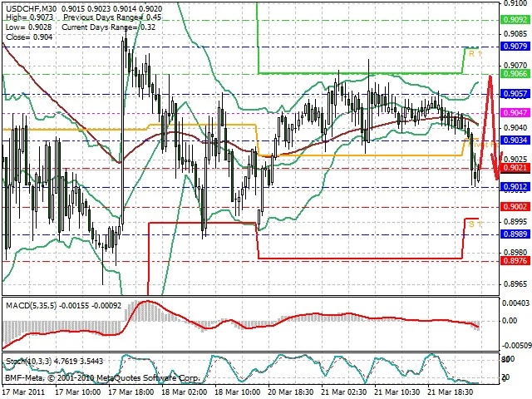Select the red 0.9002 price label
Image resolution: width=532 pixels, height=399 pixels.
click(x=515, y=207)
